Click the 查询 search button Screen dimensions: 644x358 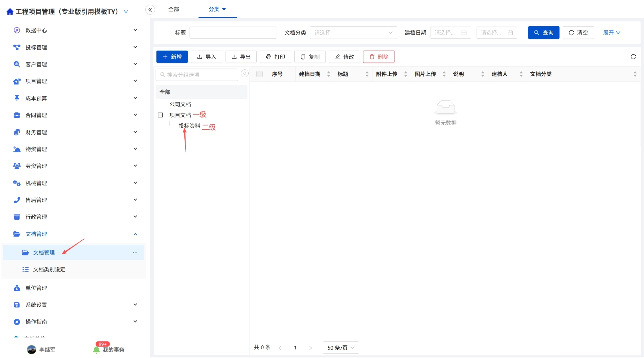click(543, 32)
